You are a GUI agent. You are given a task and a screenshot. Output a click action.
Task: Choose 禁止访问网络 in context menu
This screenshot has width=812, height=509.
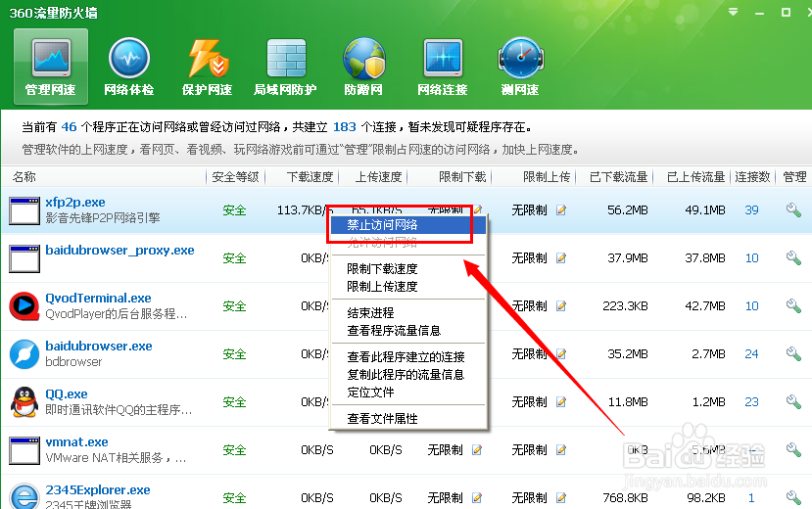point(408,224)
